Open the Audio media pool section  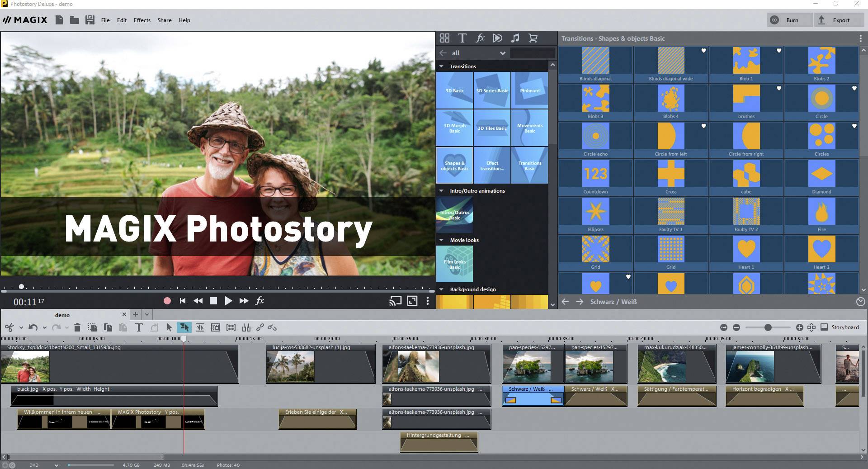click(515, 38)
